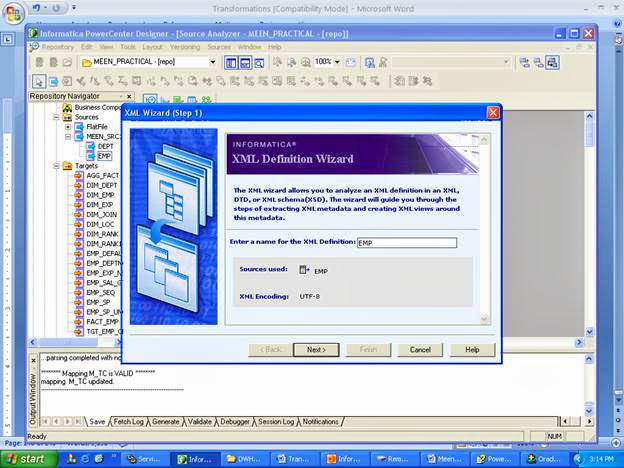Screen dimensions: 624x468
Task: Switch to the Servi... taskbar button
Action: click(x=144, y=459)
